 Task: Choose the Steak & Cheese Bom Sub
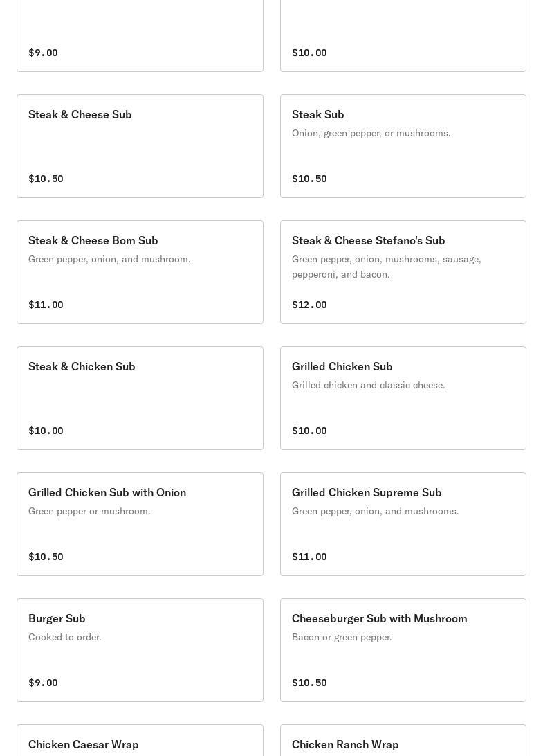[x=140, y=272]
